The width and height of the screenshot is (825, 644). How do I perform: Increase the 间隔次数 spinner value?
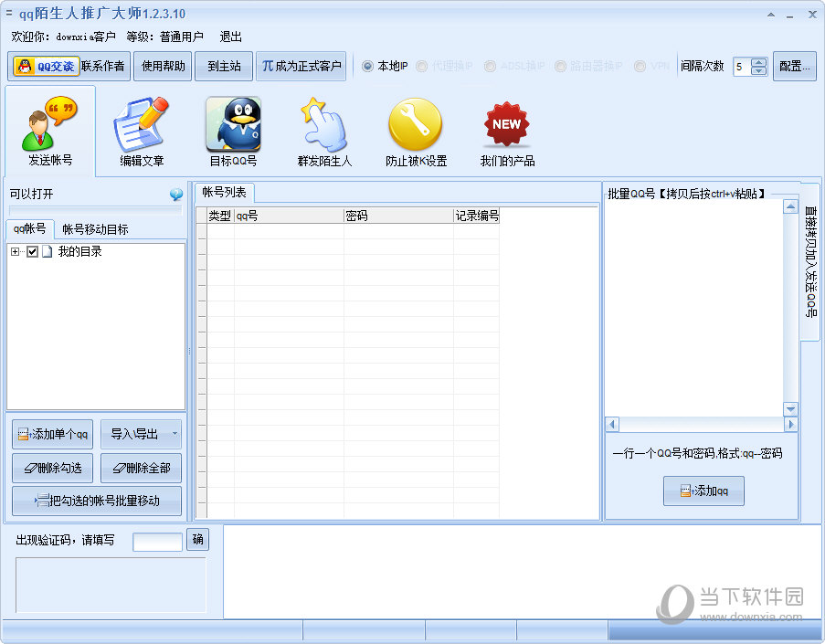click(x=758, y=62)
